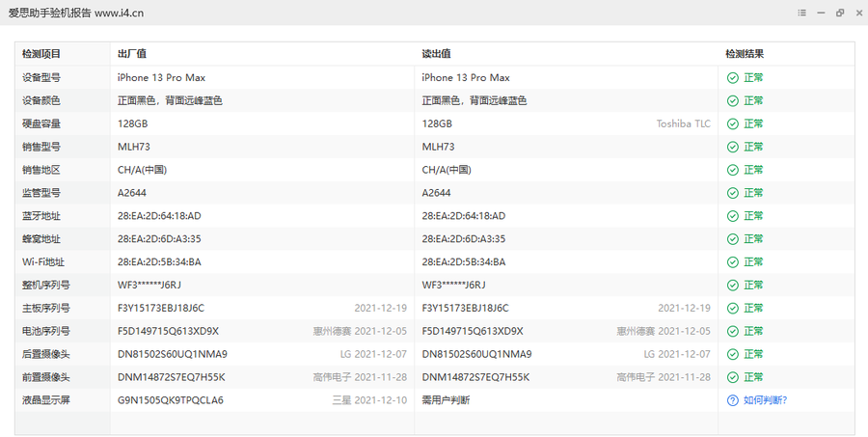Click the 如何判断? link in 液晶显示屏 row
The height and width of the screenshot is (437, 868).
tap(765, 400)
